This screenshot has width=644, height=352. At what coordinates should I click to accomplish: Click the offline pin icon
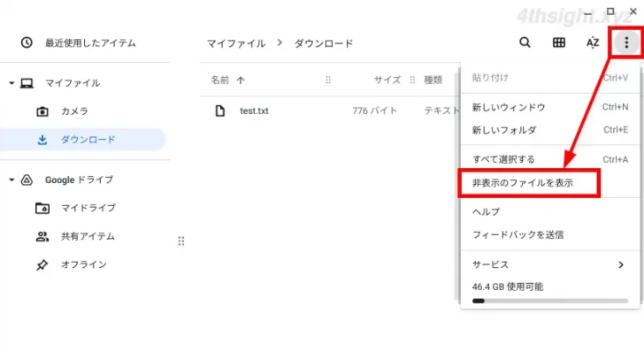(x=42, y=265)
